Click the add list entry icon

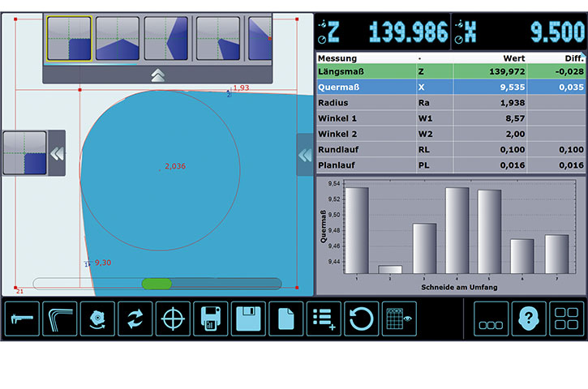pos(324,319)
